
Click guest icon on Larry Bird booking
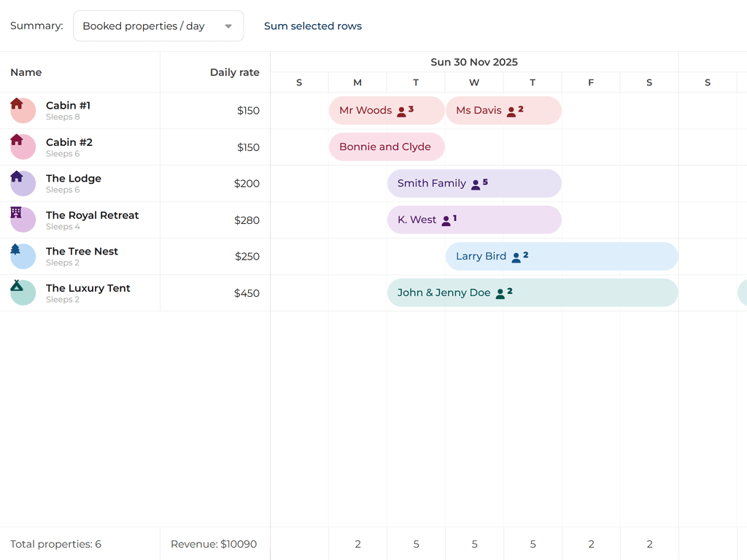coord(516,257)
